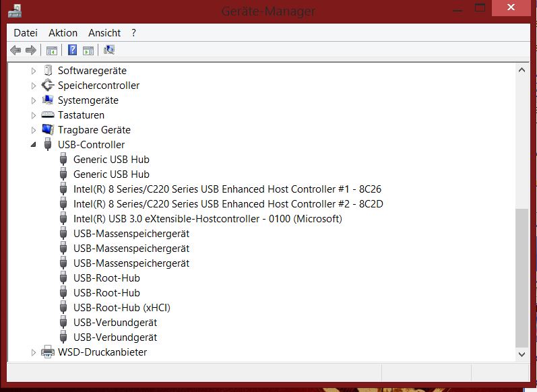Viewport: 537px width, 392px height.
Task: Click the Forward arrow toolbar icon
Action: tap(31, 51)
